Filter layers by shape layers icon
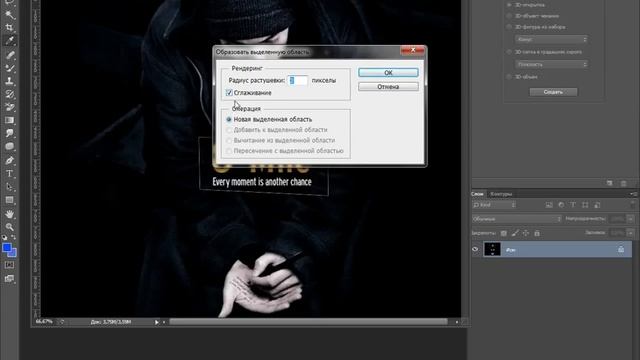The height and width of the screenshot is (360, 640). pos(585,205)
